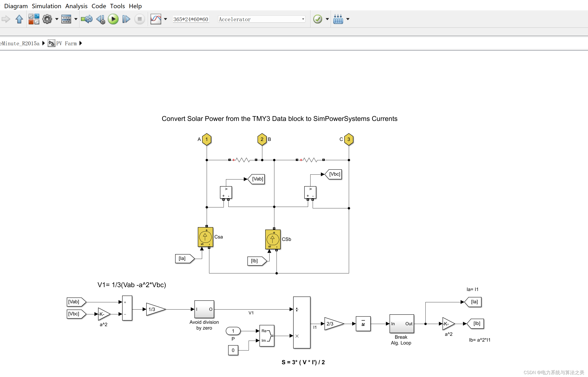Click the Update Diagram refresh icon
The height and width of the screenshot is (377, 588).
point(87,19)
